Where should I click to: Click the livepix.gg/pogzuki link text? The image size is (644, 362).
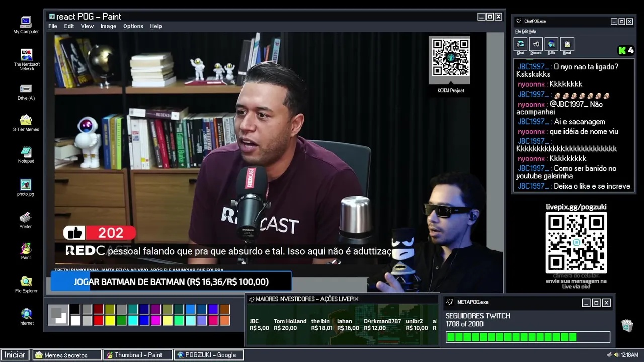tap(576, 207)
